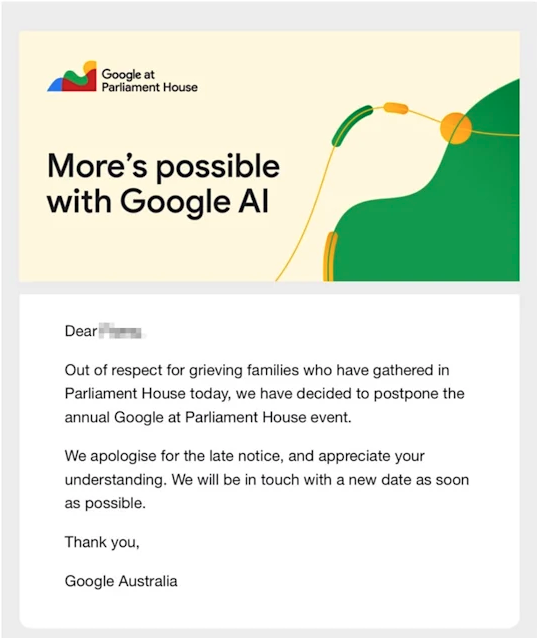
Task: Click the "Dear" greeting word
Action: click(81, 331)
